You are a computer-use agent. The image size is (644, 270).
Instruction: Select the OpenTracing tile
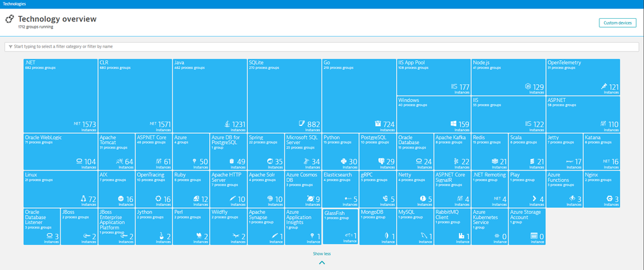click(154, 189)
